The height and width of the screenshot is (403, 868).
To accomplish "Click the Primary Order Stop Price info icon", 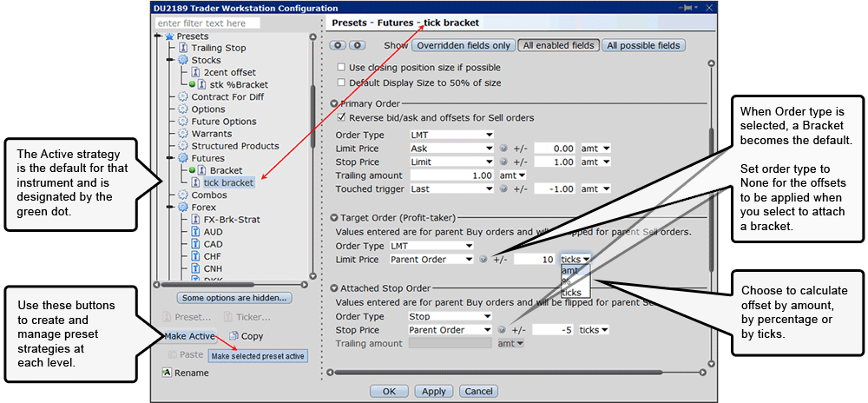I will (x=503, y=162).
